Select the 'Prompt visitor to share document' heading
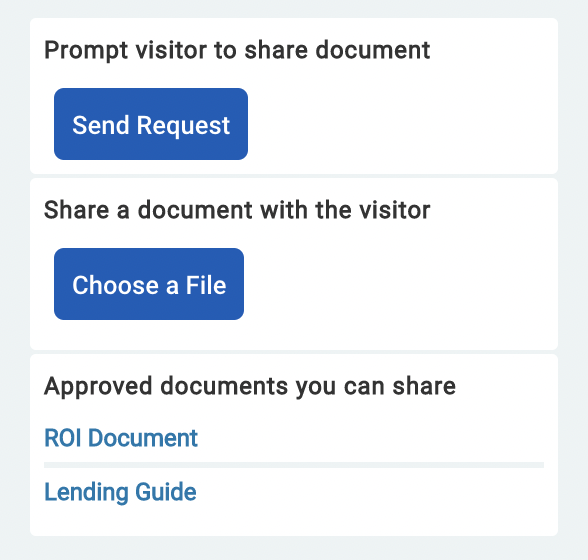 (237, 50)
